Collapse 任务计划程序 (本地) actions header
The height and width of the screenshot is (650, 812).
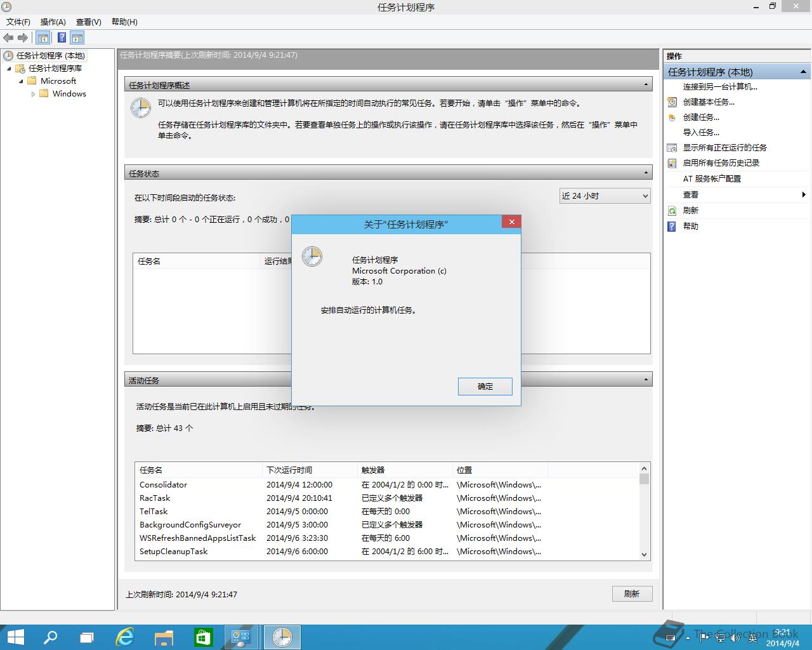[x=803, y=72]
